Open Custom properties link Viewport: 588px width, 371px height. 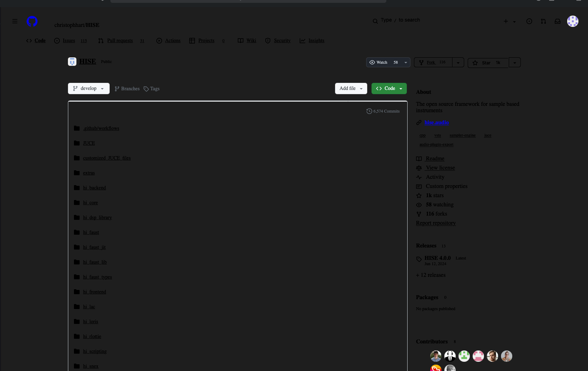pyautogui.click(x=442, y=186)
